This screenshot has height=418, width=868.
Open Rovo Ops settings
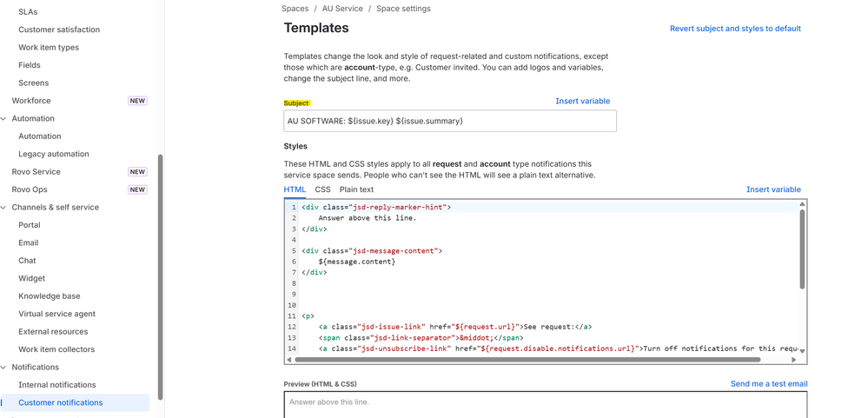pyautogui.click(x=30, y=189)
